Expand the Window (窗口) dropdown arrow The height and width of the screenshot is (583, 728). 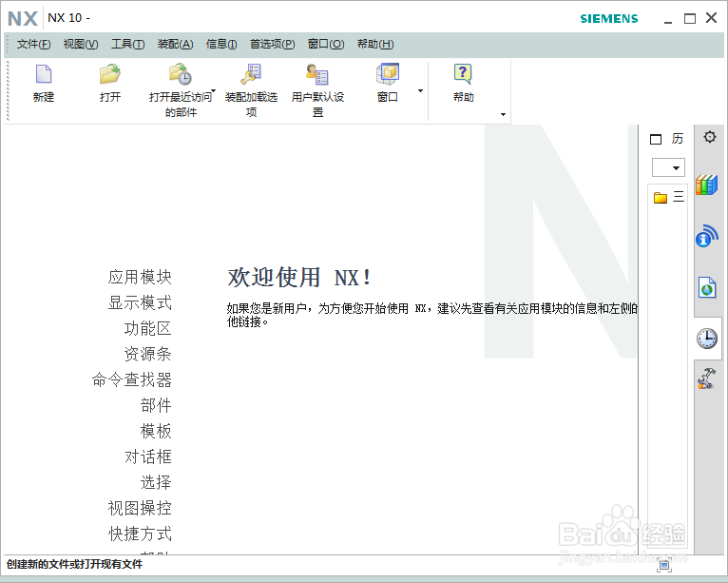(420, 90)
